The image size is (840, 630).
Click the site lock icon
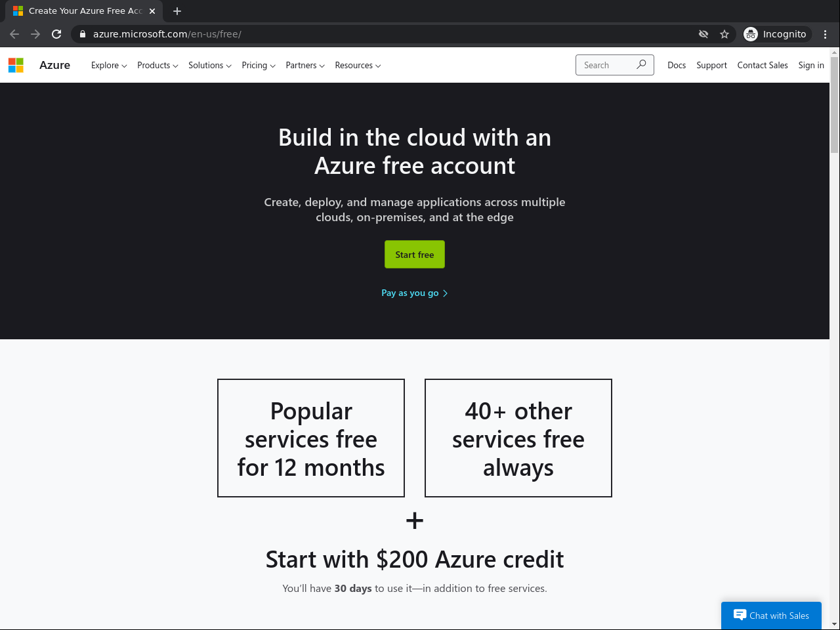(x=83, y=34)
